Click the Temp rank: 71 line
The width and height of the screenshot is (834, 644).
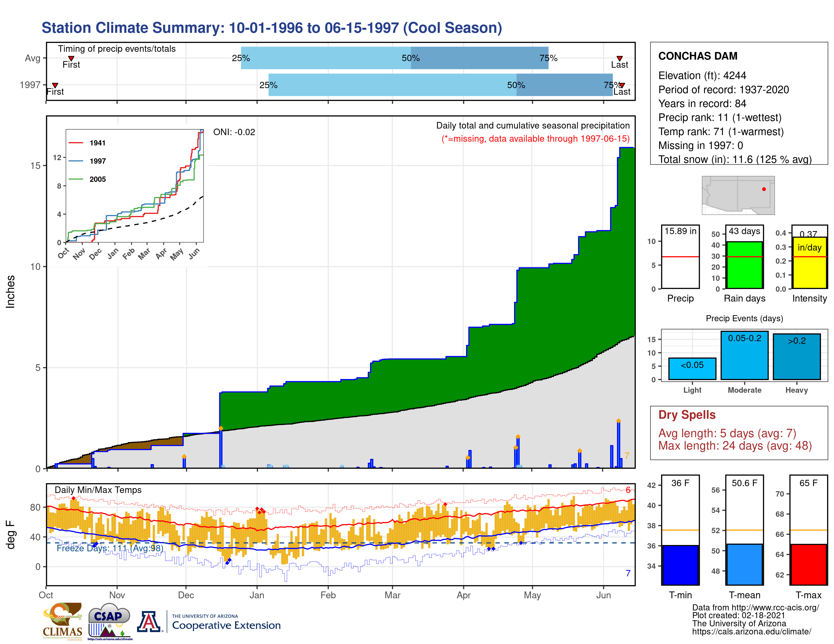[721, 132]
